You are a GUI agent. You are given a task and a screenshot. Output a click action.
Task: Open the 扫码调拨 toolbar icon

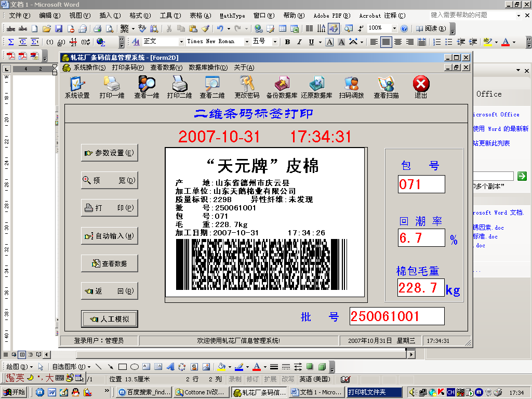[352, 87]
